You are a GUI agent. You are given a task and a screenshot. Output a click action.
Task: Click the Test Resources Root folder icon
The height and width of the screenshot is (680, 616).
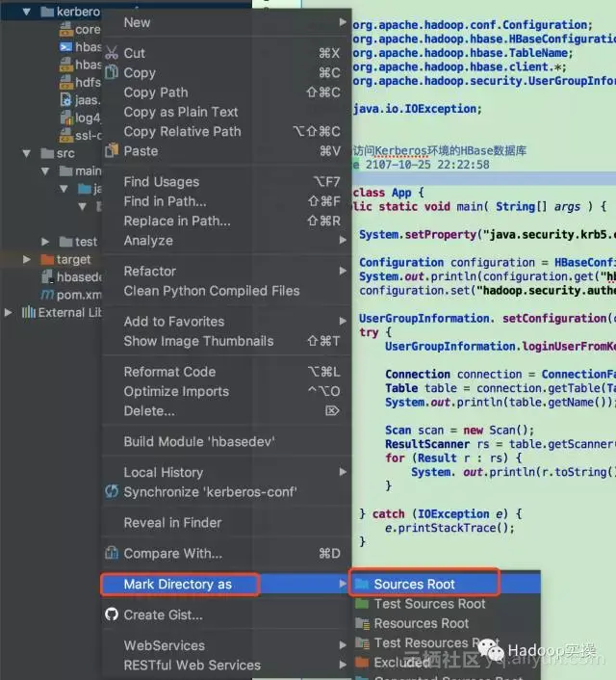362,642
